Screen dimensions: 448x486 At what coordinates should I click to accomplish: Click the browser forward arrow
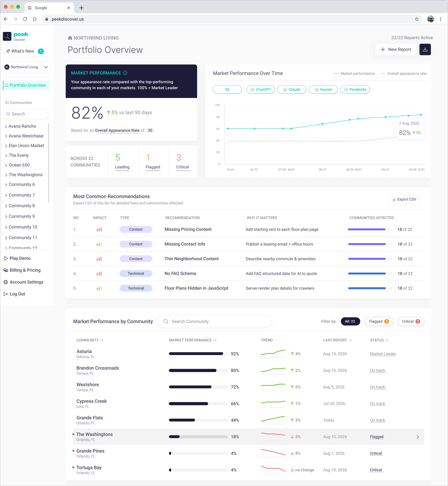coord(15,19)
